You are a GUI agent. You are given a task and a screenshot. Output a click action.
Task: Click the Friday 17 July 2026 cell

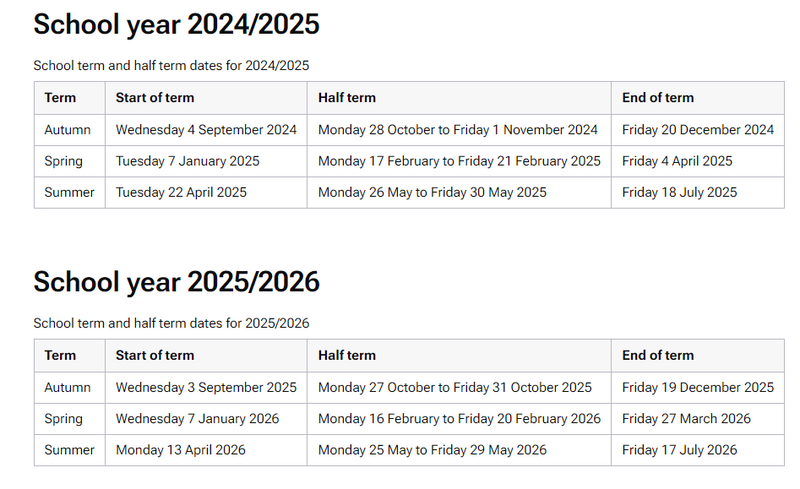pyautogui.click(x=679, y=450)
